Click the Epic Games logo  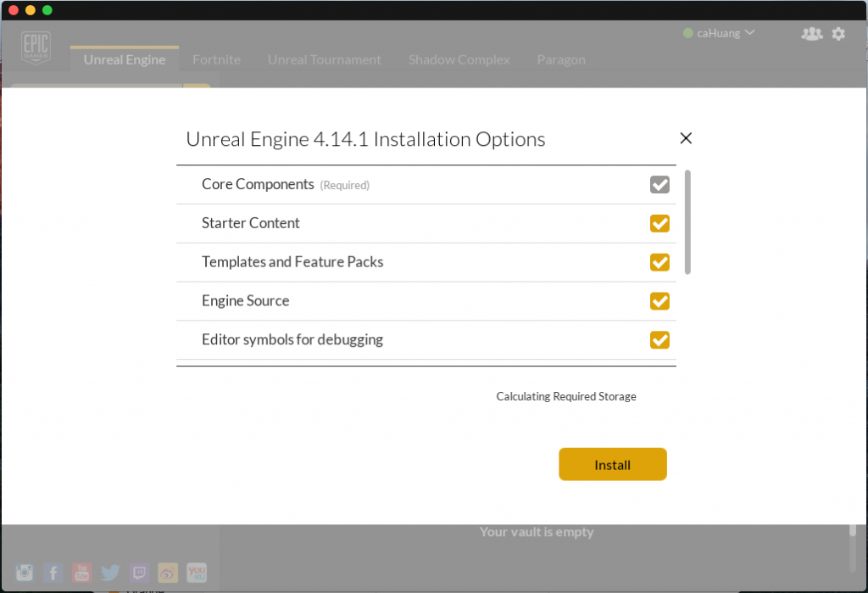pyautogui.click(x=36, y=48)
